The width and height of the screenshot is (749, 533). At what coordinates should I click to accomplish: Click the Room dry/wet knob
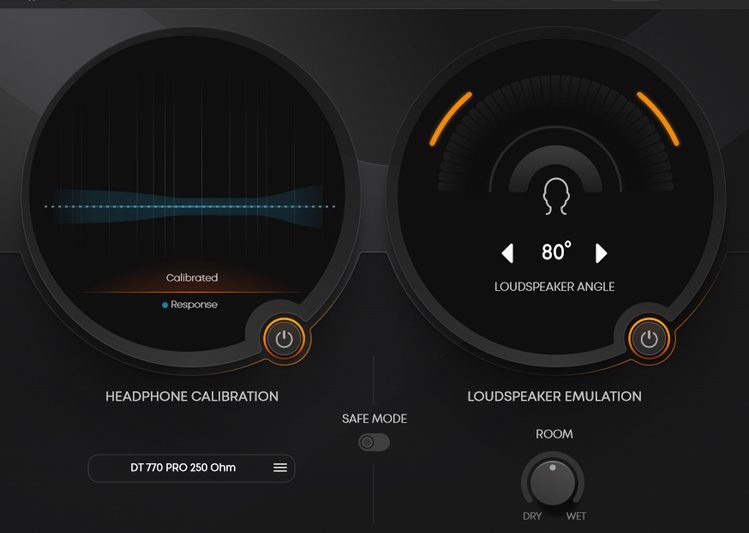tap(553, 481)
